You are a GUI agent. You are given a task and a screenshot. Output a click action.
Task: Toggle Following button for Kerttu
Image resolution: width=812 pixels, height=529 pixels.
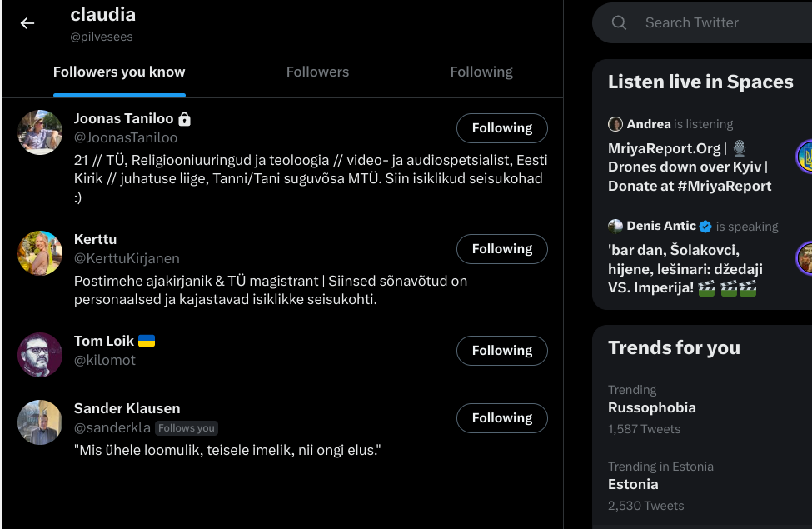point(501,249)
